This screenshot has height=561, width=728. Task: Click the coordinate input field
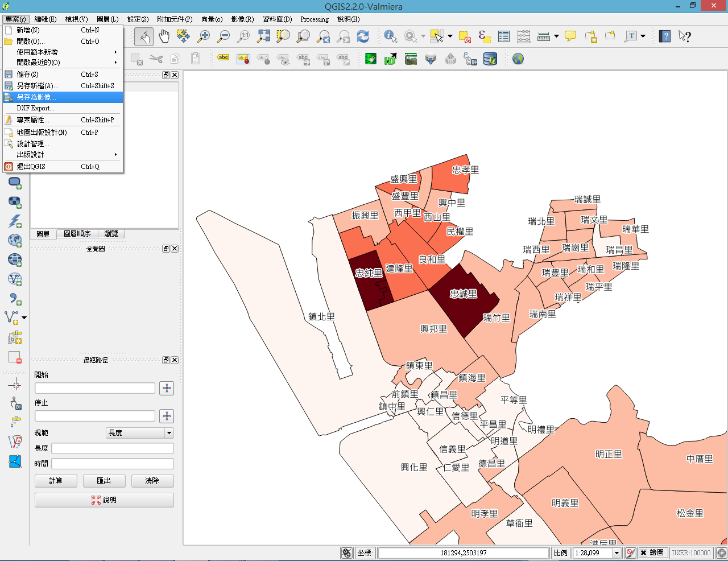point(463,552)
